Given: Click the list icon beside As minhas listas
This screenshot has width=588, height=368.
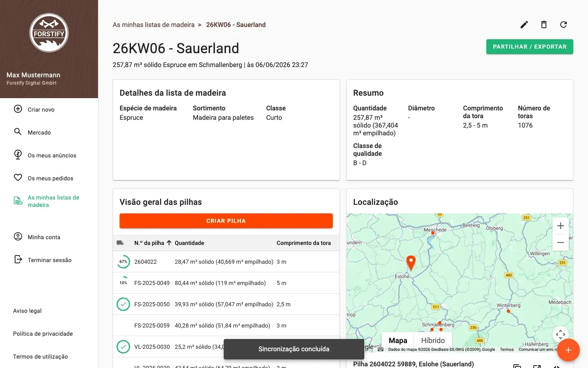Looking at the screenshot, I should coord(18,201).
